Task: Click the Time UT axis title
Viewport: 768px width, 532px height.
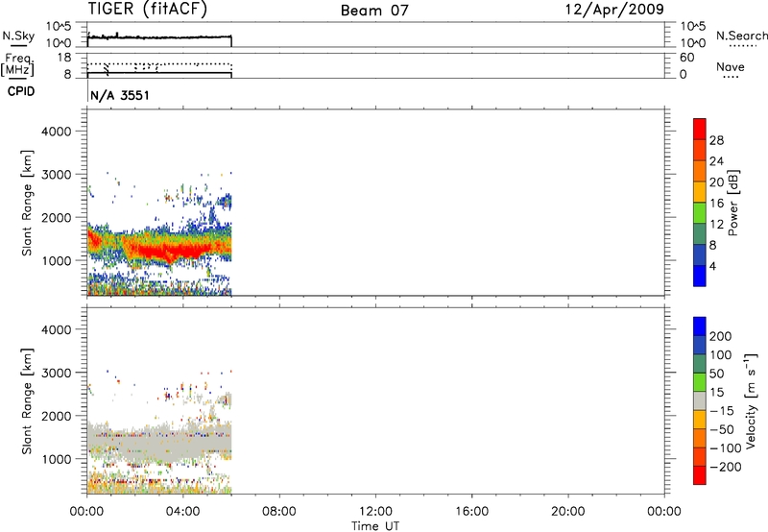Action: pyautogui.click(x=375, y=526)
